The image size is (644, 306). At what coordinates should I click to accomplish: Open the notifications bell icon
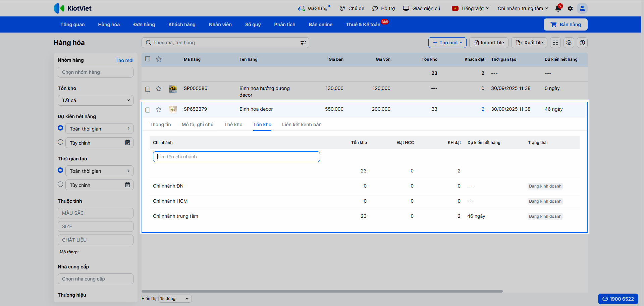pos(558,9)
